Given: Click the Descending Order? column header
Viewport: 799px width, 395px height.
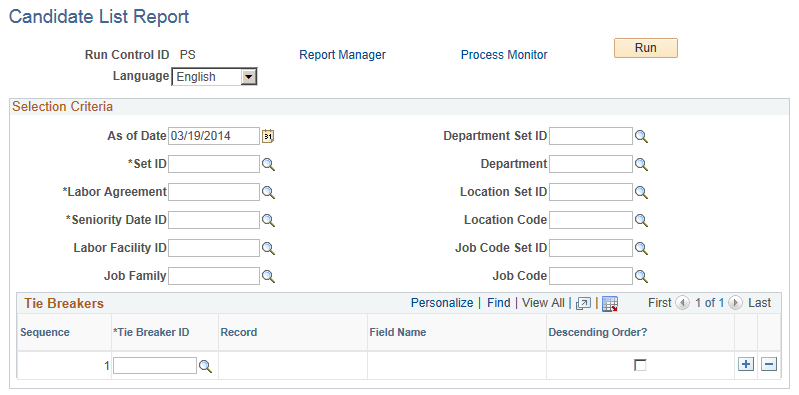Looking at the screenshot, I should coord(598,332).
